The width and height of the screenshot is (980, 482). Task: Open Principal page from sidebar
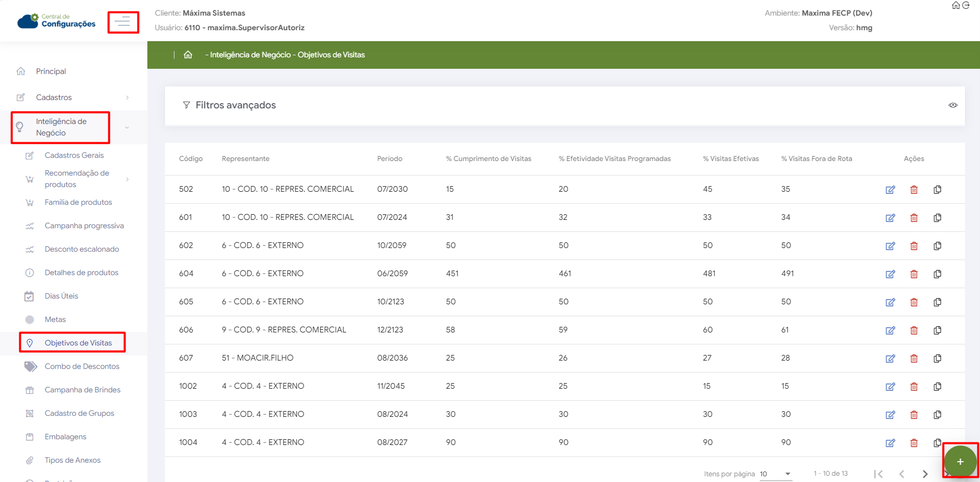point(51,71)
